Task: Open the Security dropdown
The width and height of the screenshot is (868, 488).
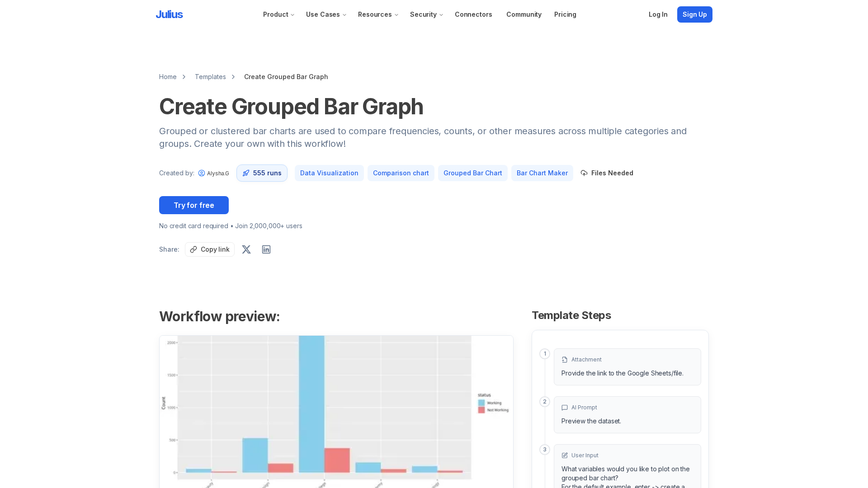Action: click(x=426, y=14)
